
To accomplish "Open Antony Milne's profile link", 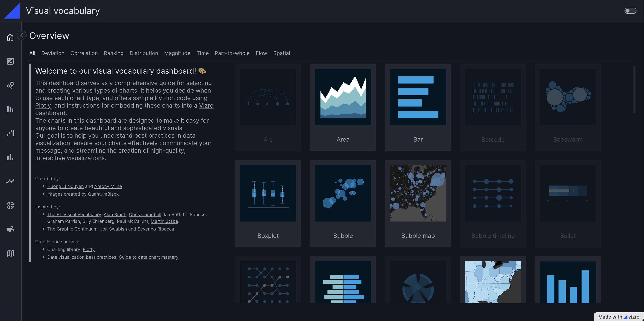I will (108, 186).
